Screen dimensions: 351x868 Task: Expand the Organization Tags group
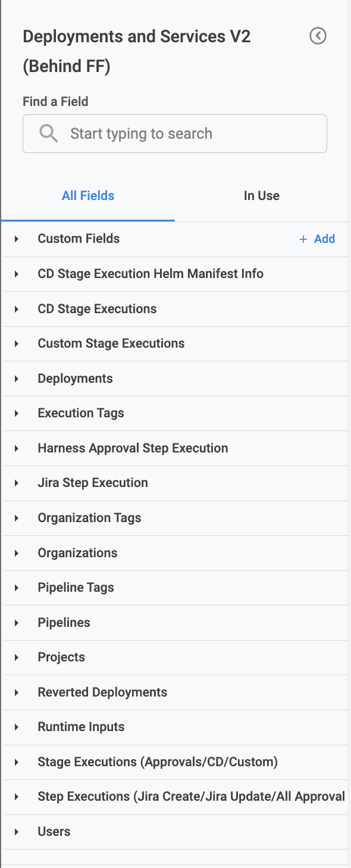(x=176, y=518)
